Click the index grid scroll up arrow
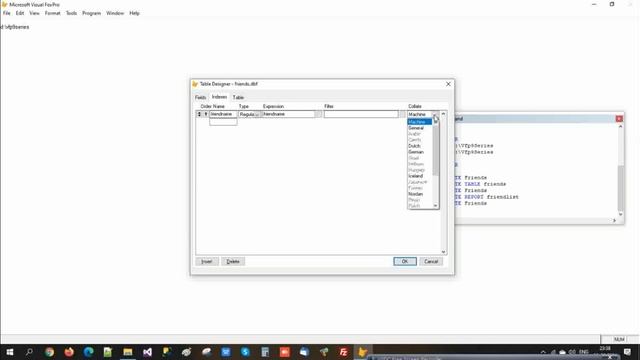This screenshot has width=640, height=360. pyautogui.click(x=443, y=114)
